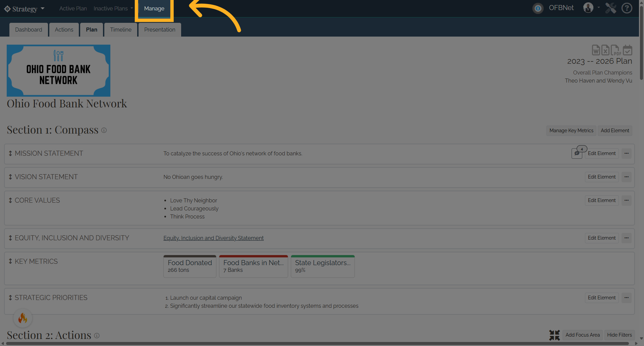Switch to the Actions tab

pyautogui.click(x=64, y=30)
